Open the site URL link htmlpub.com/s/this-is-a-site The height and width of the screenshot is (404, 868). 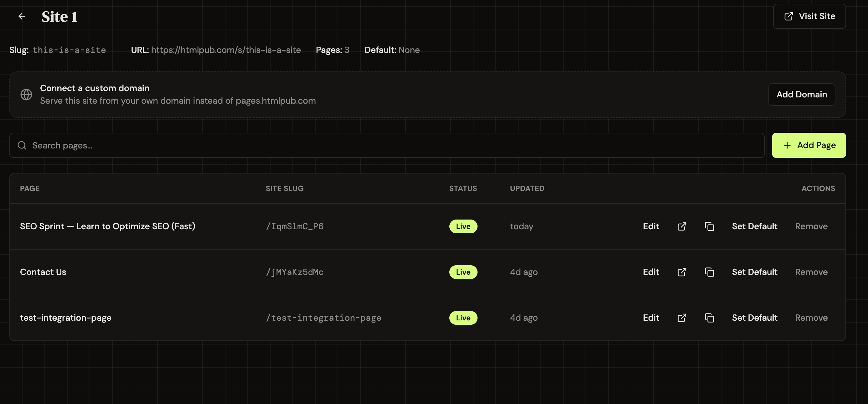[226, 50]
